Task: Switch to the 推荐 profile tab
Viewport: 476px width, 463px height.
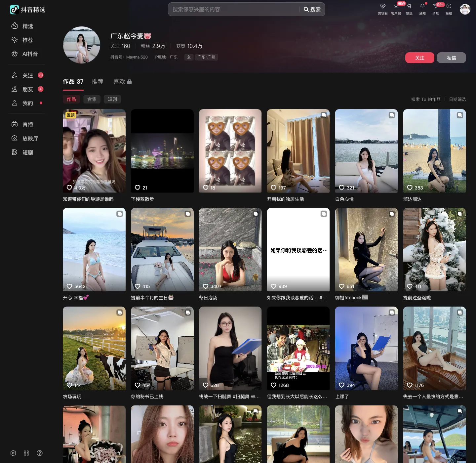Action: [97, 82]
